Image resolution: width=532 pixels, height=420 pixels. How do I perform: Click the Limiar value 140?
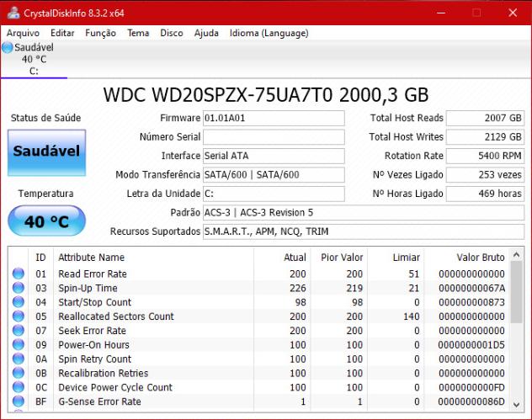[412, 316]
